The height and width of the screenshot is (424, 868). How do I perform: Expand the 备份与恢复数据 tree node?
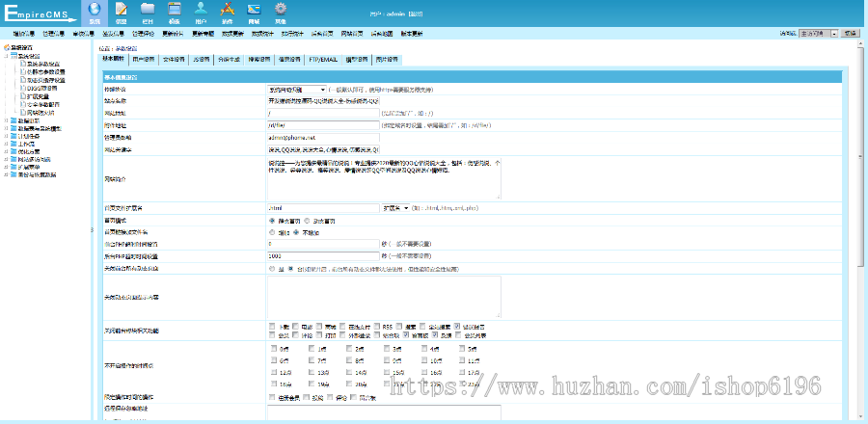pyautogui.click(x=6, y=174)
